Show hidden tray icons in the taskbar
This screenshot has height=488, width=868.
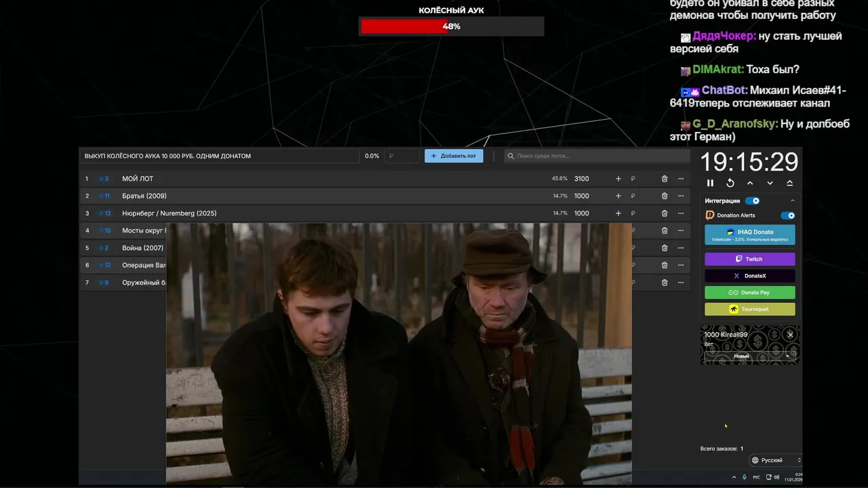tap(734, 477)
